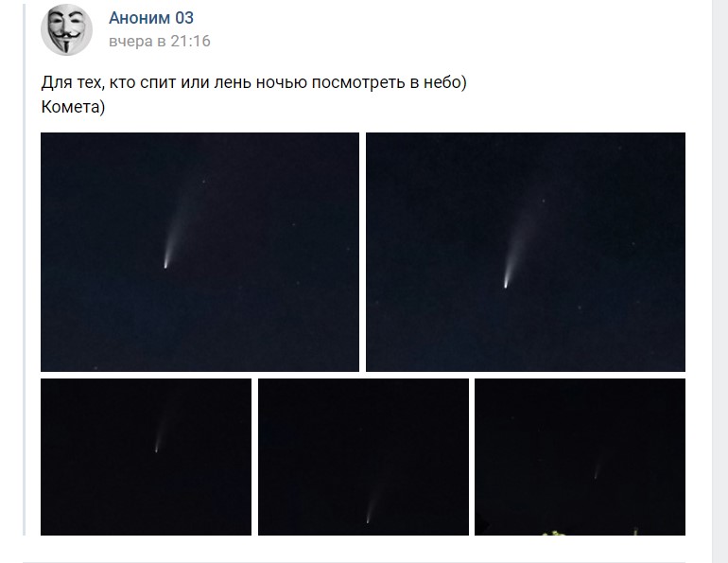This screenshot has width=728, height=563.
Task: Click the comet's bright head in top-left photo
Action: pos(165,265)
